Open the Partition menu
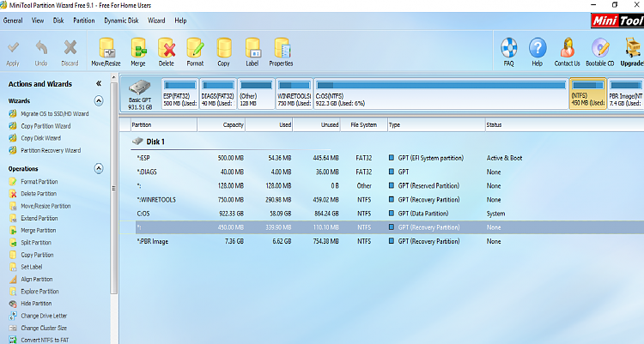 84,21
